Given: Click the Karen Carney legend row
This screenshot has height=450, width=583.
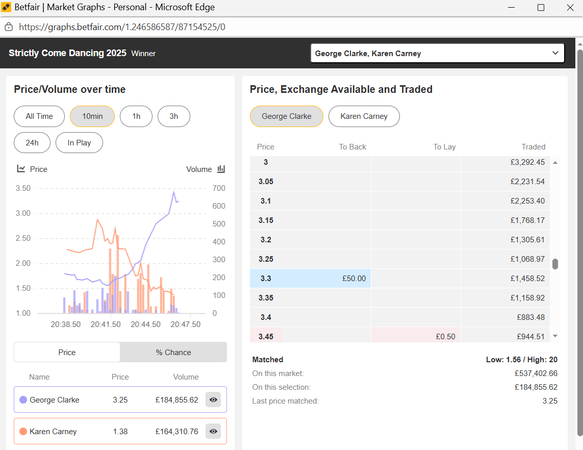Looking at the screenshot, I should coord(120,431).
